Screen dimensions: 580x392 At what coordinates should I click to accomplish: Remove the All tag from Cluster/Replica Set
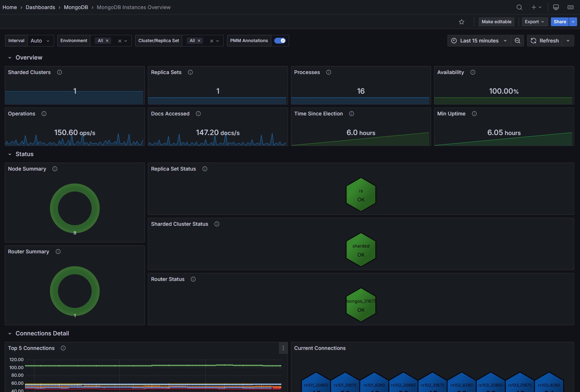199,41
